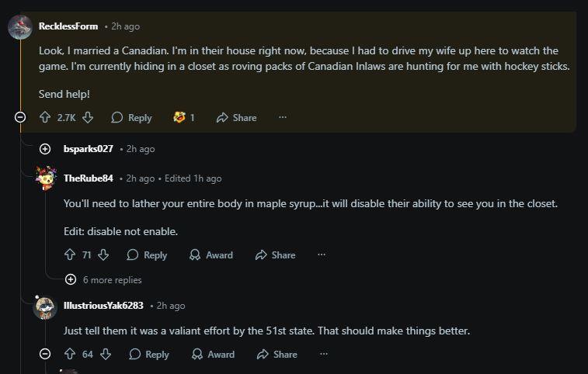Downvote TheRube84's comment

point(104,255)
